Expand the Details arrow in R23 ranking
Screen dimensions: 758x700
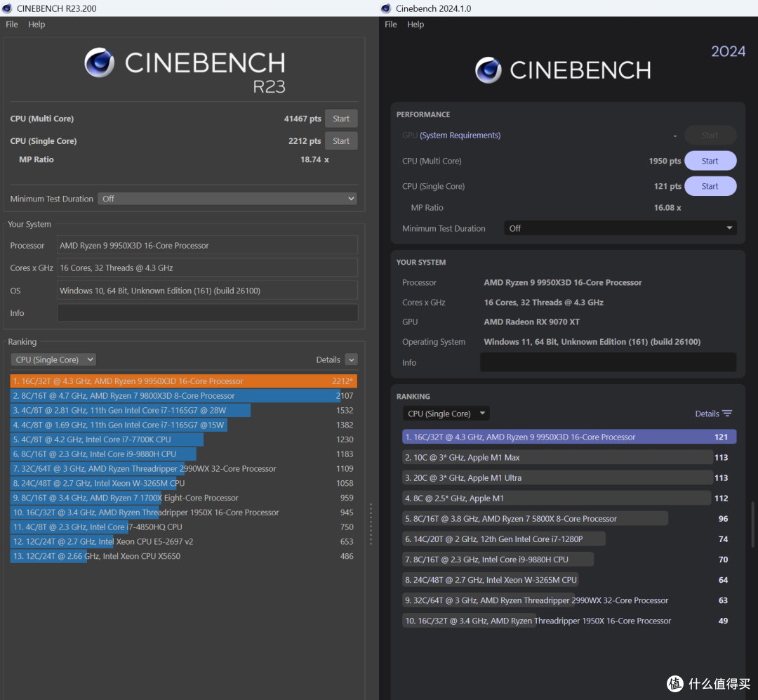(x=352, y=359)
